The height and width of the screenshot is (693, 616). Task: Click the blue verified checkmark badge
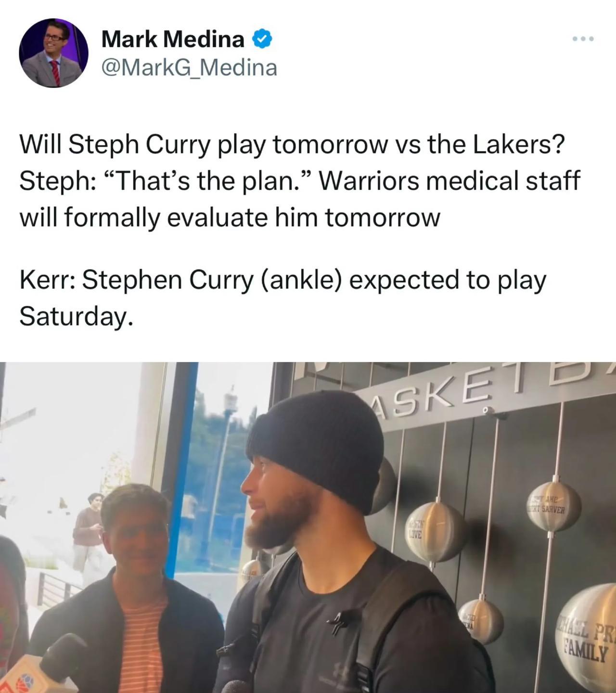[263, 39]
